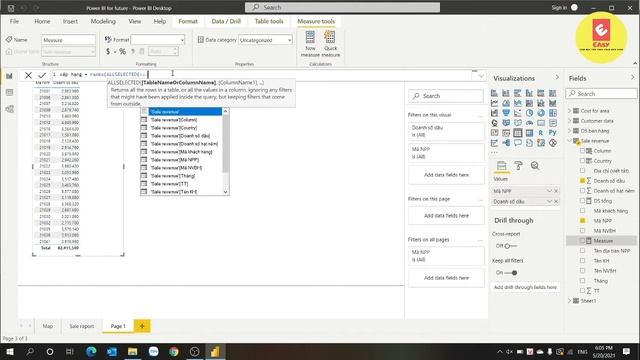Open Report view in left sidebar

point(9,76)
